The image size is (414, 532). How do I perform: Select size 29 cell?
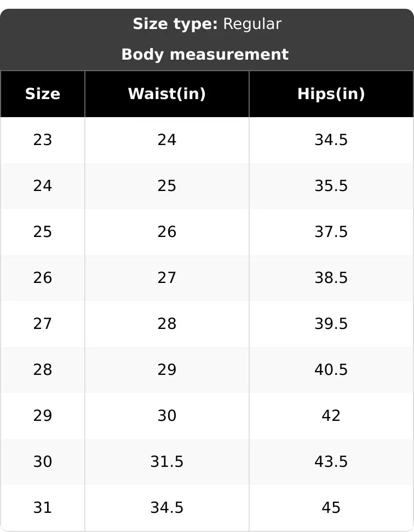[x=42, y=416]
